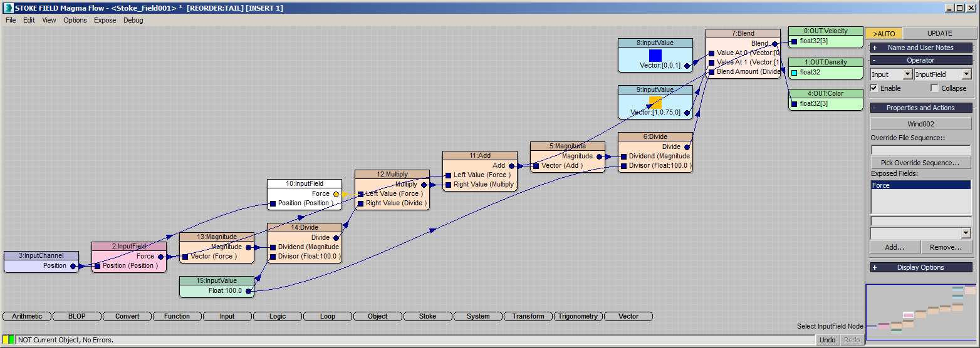Select the Trigonometry node category tab

[578, 317]
